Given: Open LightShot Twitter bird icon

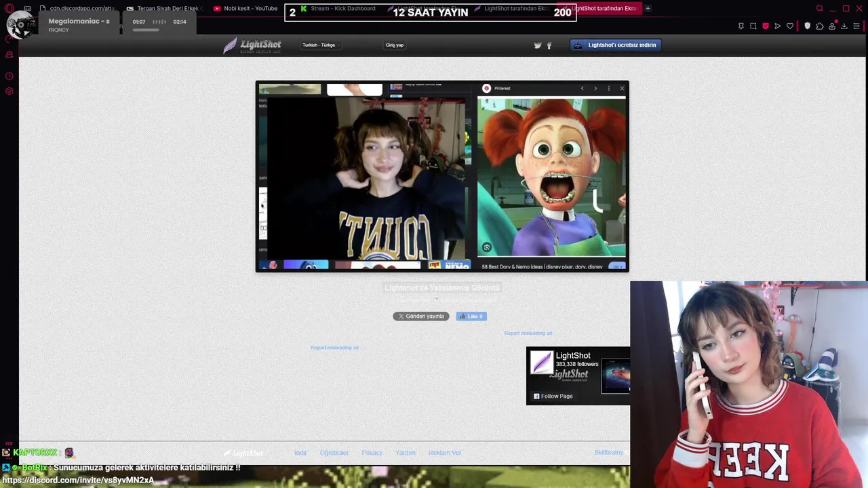Looking at the screenshot, I should click(x=538, y=45).
